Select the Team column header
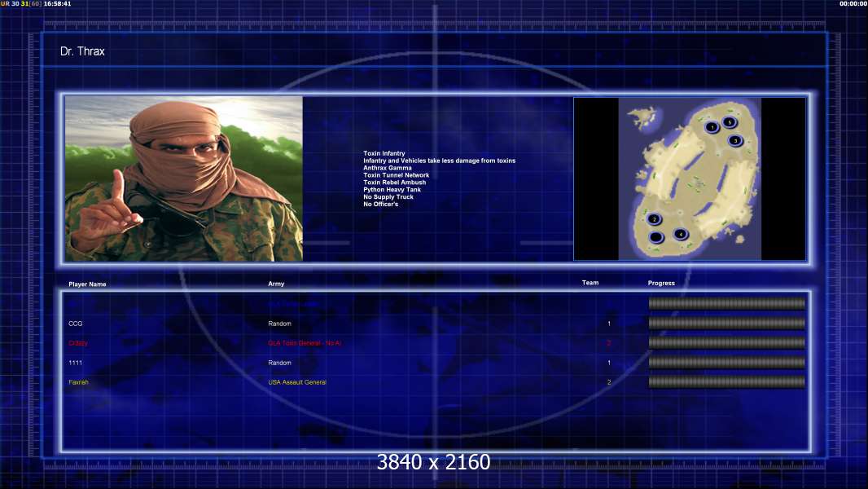This screenshot has width=868, height=489. (x=590, y=283)
